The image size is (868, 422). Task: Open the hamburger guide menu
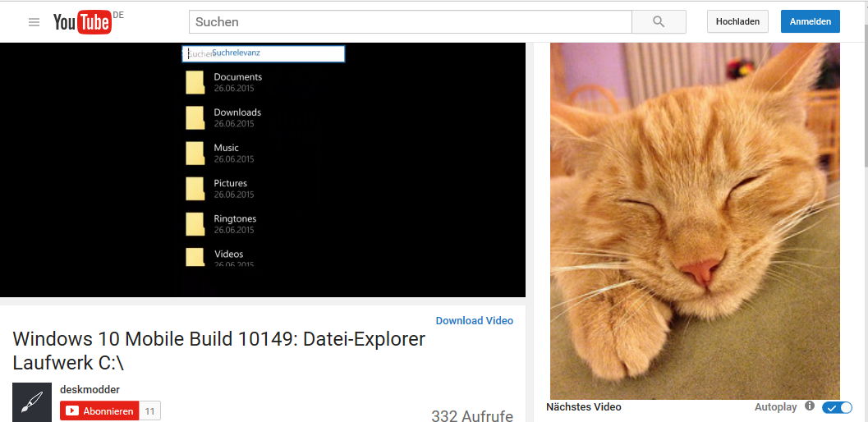coord(34,22)
